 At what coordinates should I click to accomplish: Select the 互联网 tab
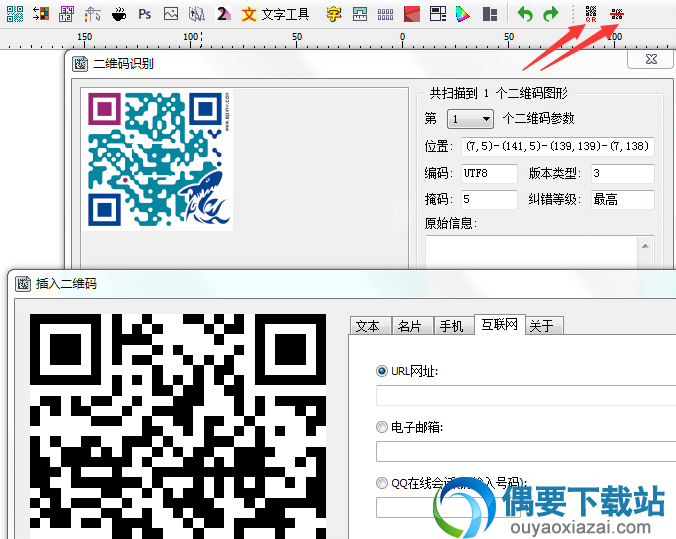coord(500,324)
